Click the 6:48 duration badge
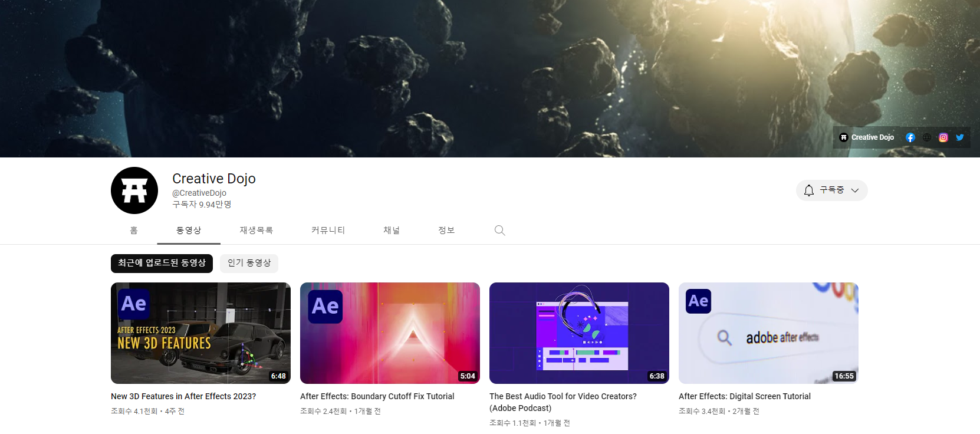The image size is (980, 434). coord(278,376)
